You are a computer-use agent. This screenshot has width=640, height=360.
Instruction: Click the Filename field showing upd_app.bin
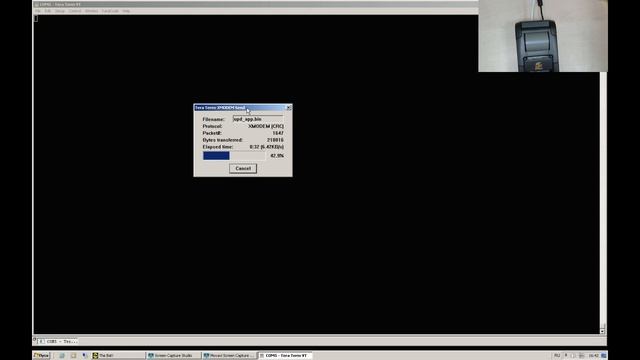(258, 119)
